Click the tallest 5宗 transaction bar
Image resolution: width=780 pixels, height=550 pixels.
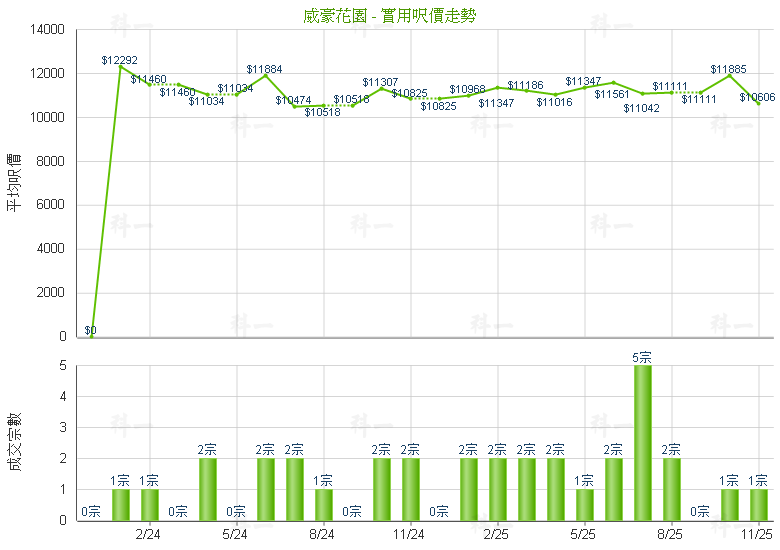click(642, 442)
